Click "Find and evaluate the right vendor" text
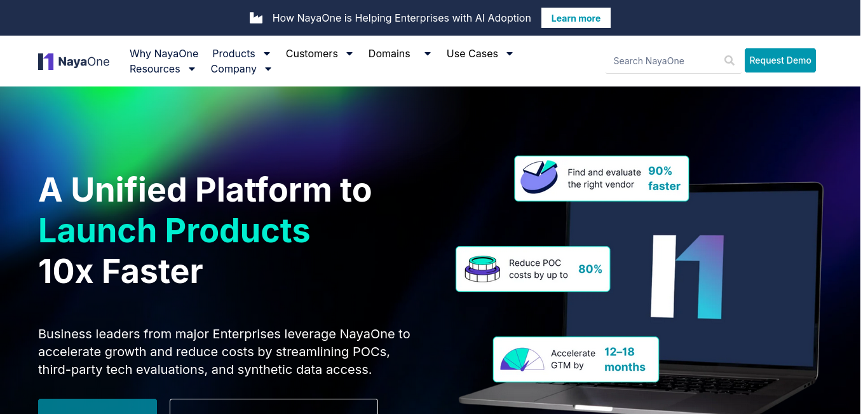Viewport: 868px width, 414px height. (604, 179)
